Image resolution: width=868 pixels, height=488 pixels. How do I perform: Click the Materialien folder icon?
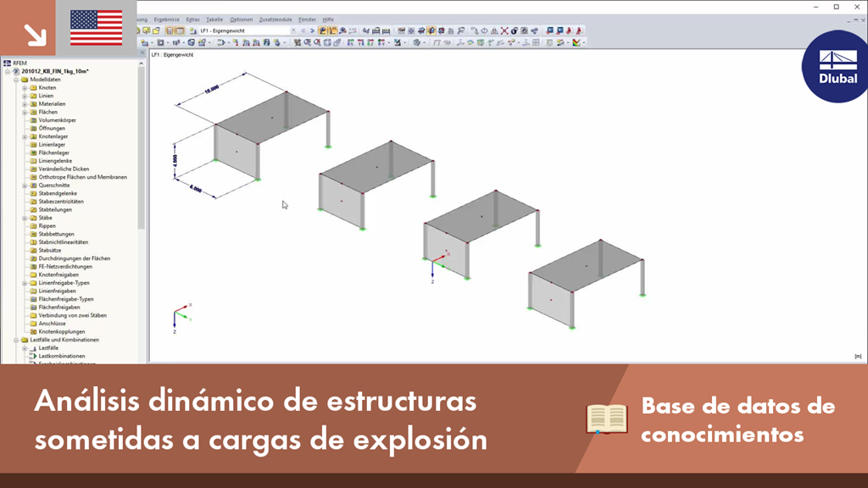coord(33,104)
